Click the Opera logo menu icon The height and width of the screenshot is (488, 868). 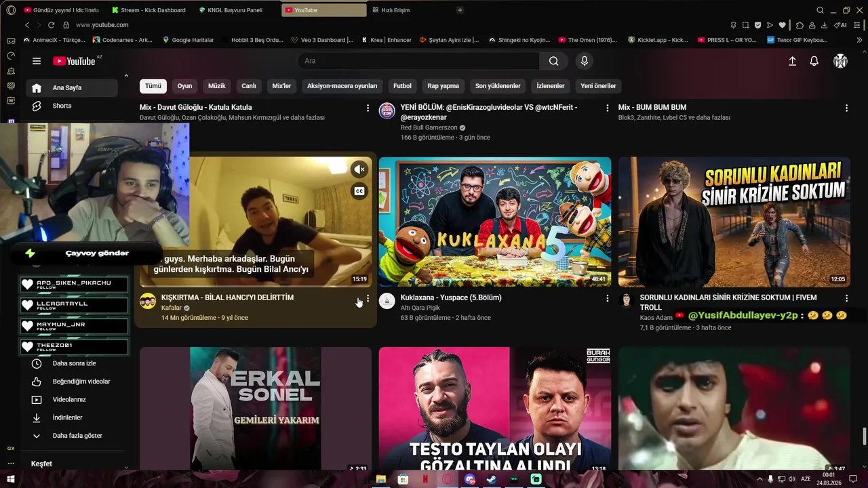(11, 10)
